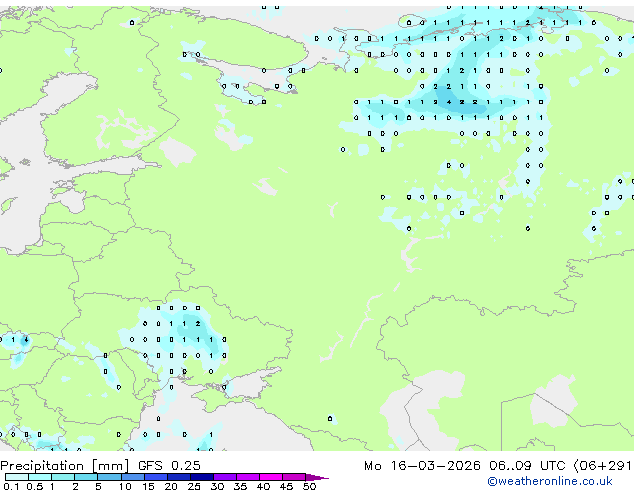Click the 15–20 mm royal blue legend segment
The width and height of the screenshot is (634, 490).
click(156, 477)
